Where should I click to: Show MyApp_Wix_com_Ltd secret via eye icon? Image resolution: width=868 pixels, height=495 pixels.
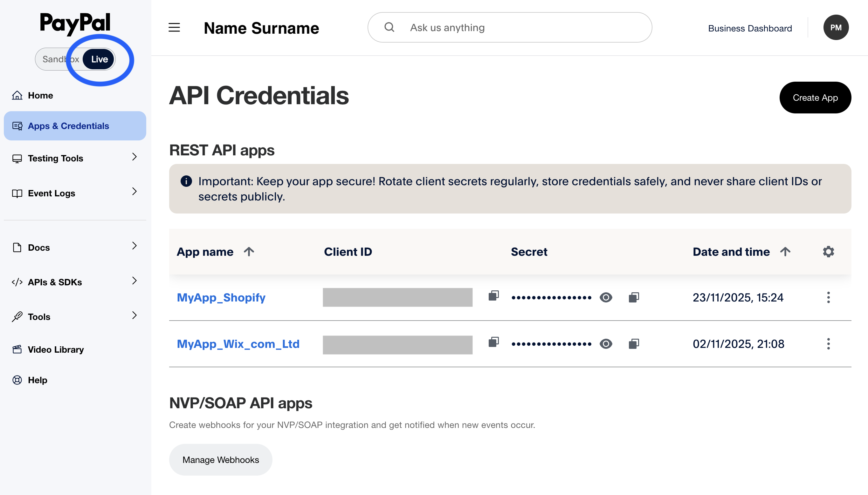click(x=606, y=344)
